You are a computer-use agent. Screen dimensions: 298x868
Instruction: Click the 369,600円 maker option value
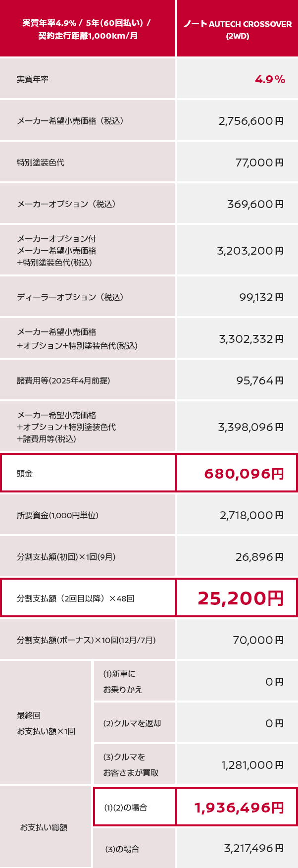click(255, 204)
